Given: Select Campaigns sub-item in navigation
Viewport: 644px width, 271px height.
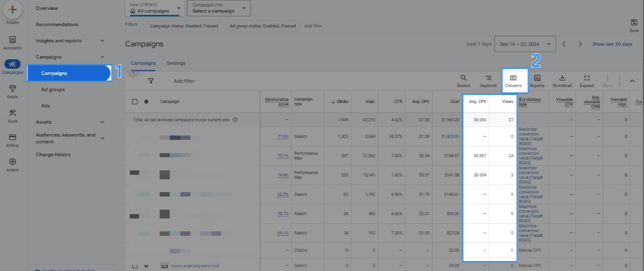Looking at the screenshot, I should [x=69, y=73].
